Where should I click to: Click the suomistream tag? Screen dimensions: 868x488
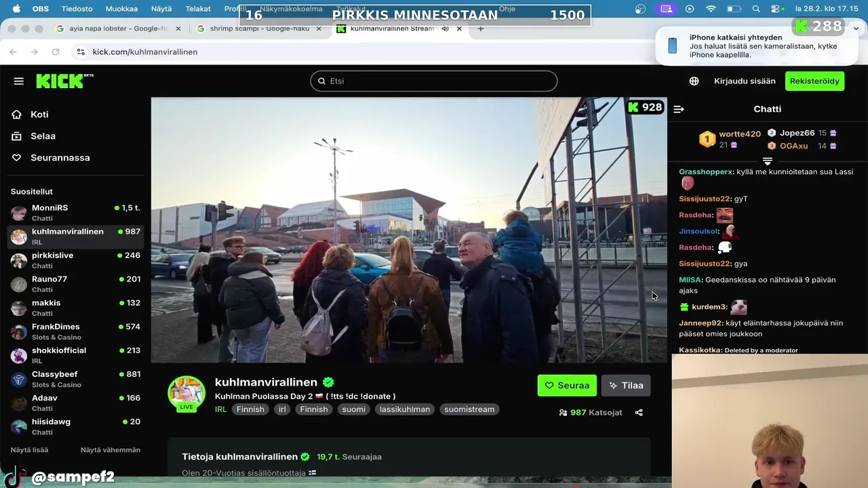click(469, 409)
